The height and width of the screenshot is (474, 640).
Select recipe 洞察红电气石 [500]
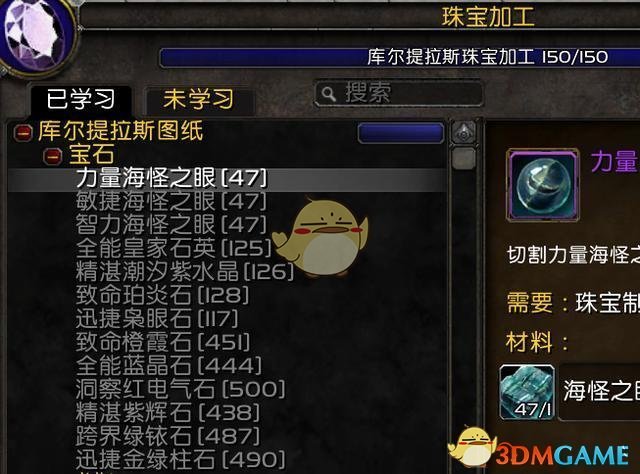point(180,389)
